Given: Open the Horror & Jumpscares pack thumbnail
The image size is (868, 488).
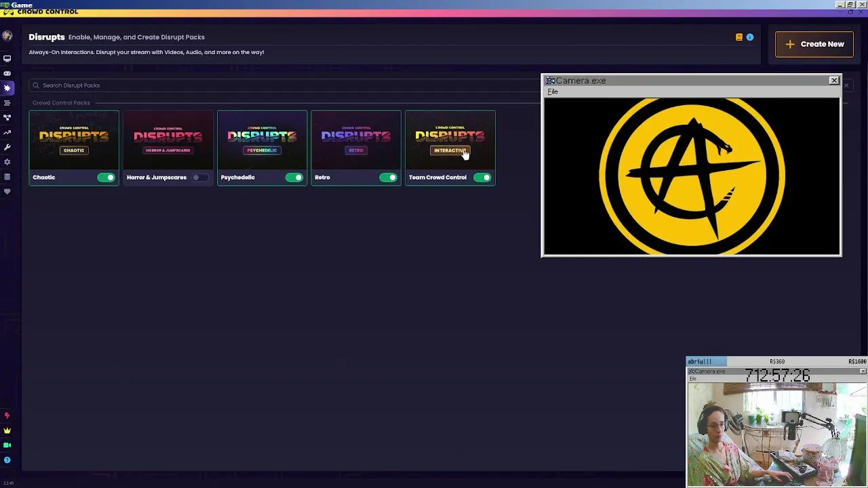Looking at the screenshot, I should [x=167, y=140].
